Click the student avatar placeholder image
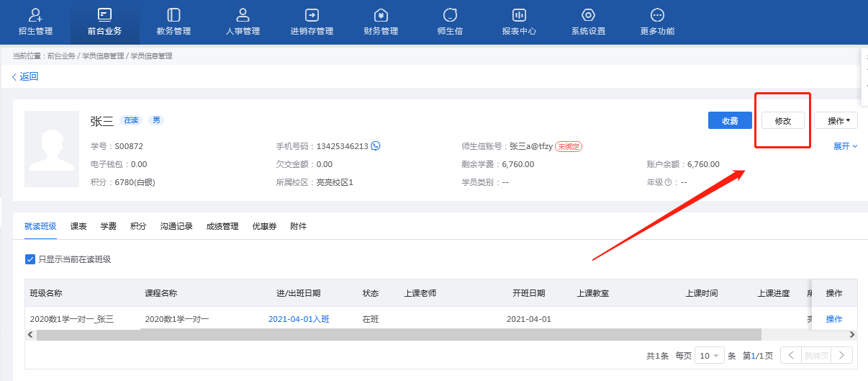The width and height of the screenshot is (868, 381). pos(52,149)
